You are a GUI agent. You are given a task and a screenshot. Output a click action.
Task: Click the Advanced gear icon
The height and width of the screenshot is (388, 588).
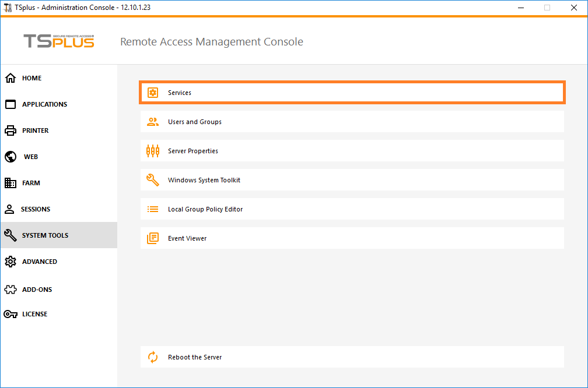pos(10,262)
